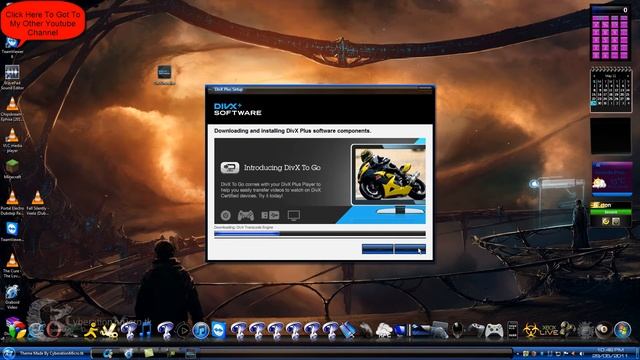Open the white cloud dock icon

(x=384, y=331)
